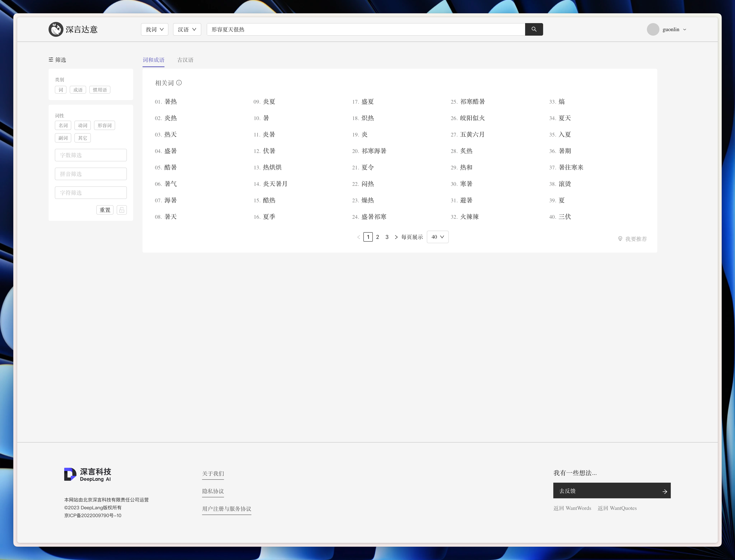Click the lock icon next to 重置
Viewport: 735px width, 560px height.
tap(122, 210)
